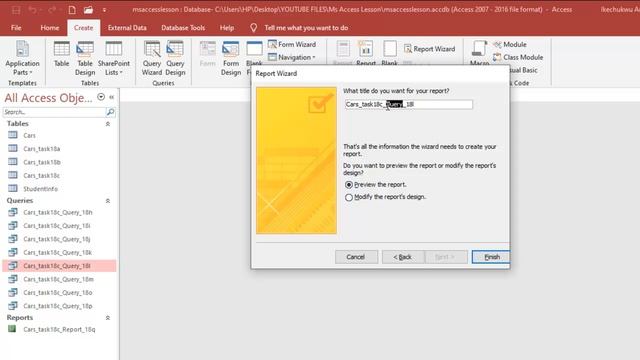
Task: Click Tell me what you want to do
Action: point(306,28)
